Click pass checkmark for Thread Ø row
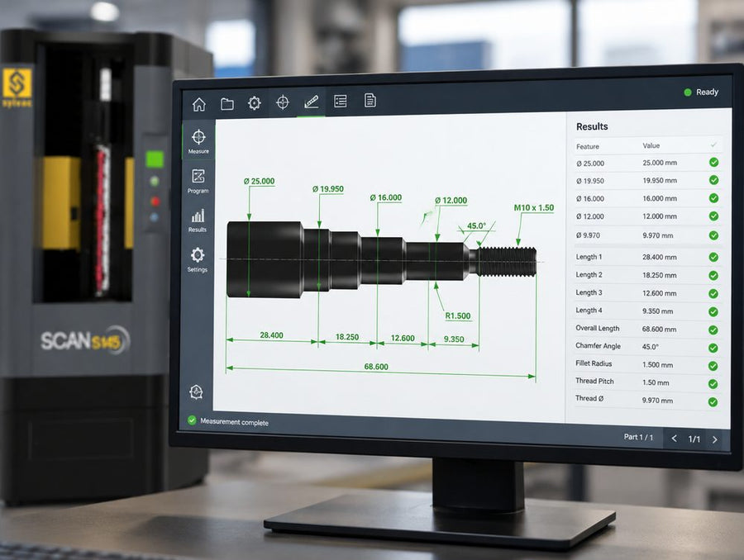The image size is (744, 560). 713,402
